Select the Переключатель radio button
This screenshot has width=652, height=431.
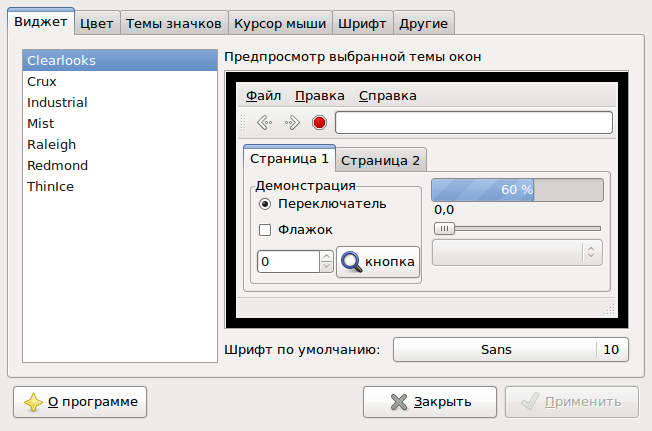coord(265,203)
